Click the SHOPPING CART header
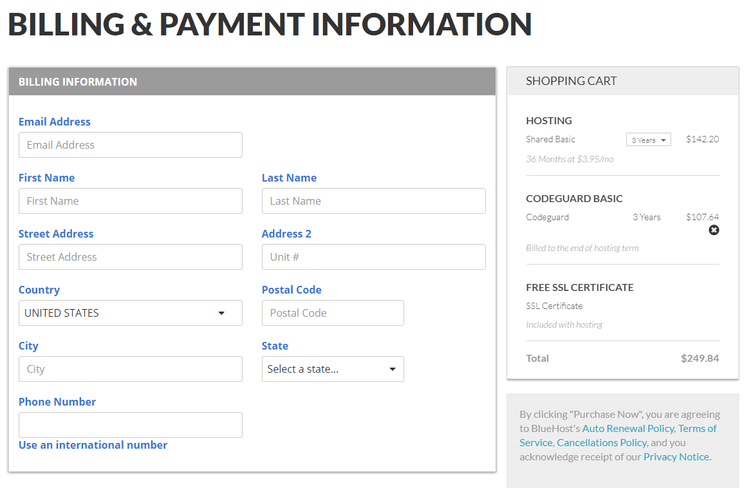749x488 pixels. click(x=571, y=81)
